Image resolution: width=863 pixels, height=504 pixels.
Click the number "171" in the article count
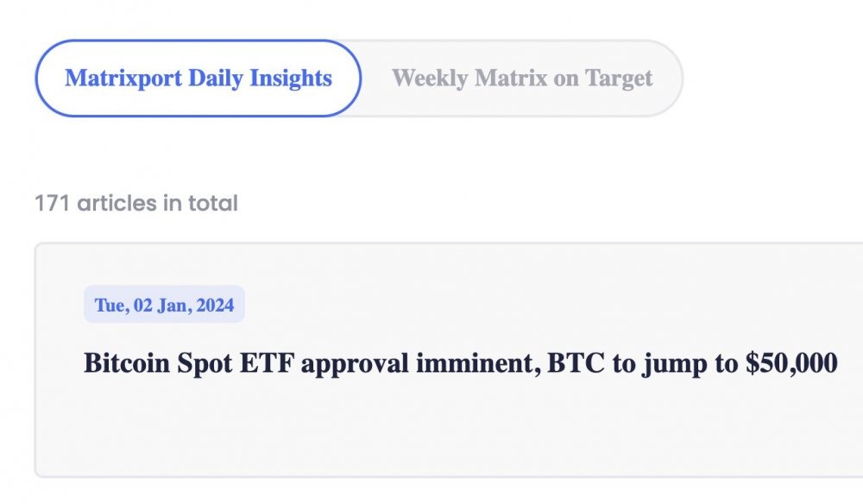click(53, 204)
